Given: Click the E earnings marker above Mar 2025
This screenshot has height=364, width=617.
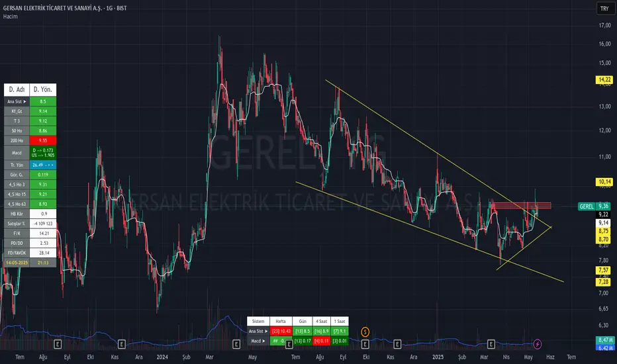Looking at the screenshot, I should point(491,344).
